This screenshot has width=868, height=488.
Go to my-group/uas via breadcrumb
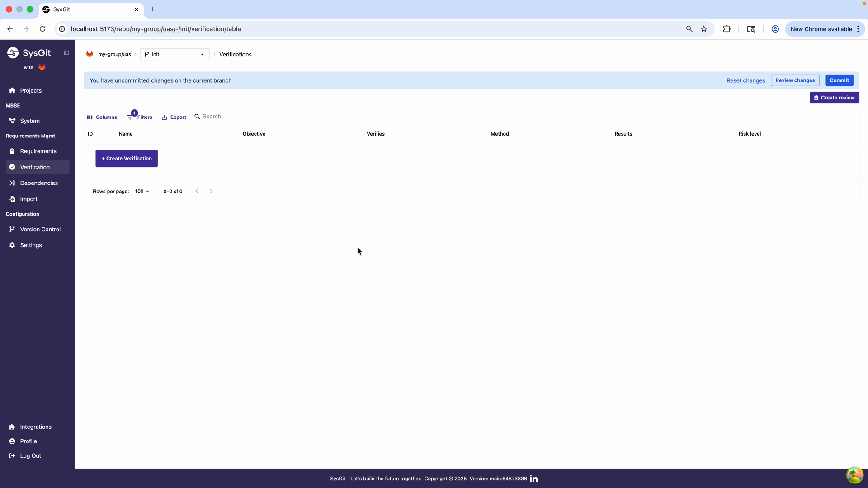point(115,54)
